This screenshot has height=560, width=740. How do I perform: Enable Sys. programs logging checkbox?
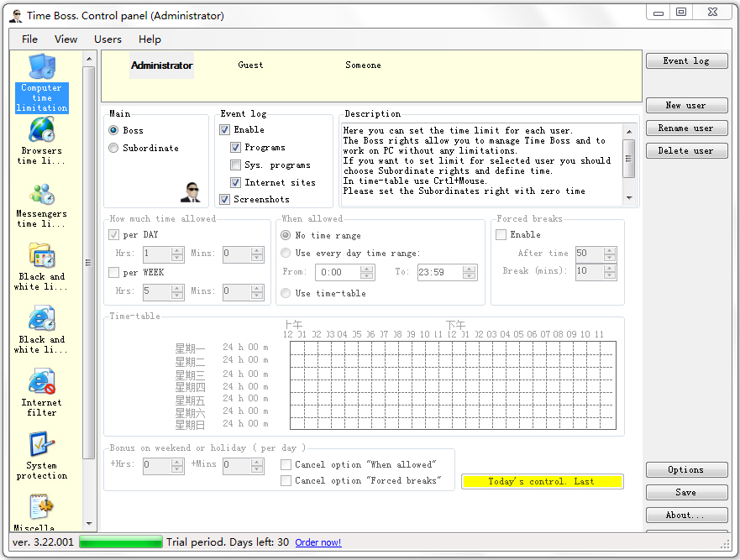point(235,165)
